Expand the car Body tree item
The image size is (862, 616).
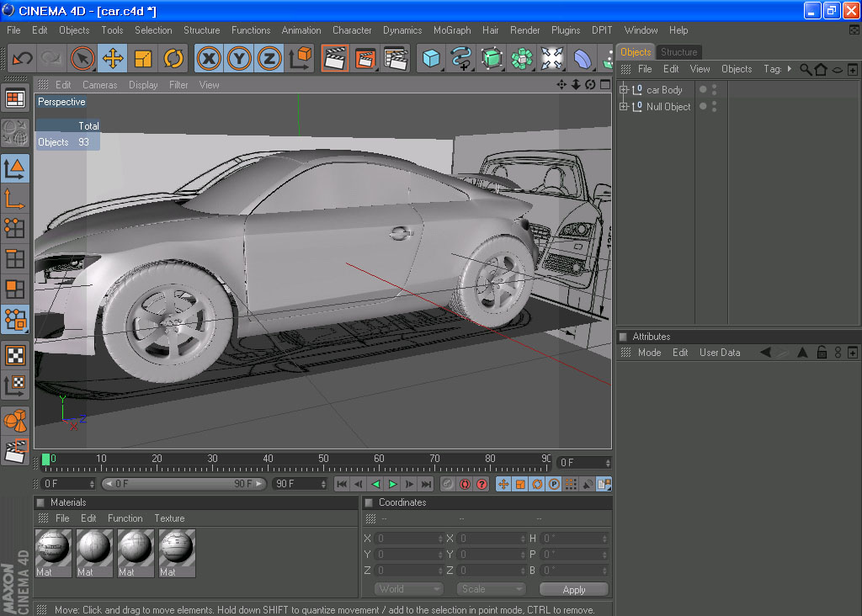pyautogui.click(x=624, y=89)
